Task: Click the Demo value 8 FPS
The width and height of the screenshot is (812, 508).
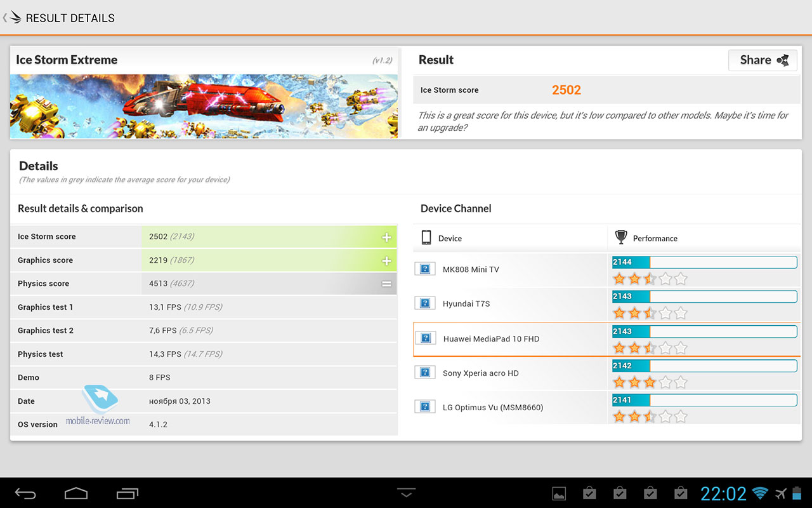Action: point(160,378)
